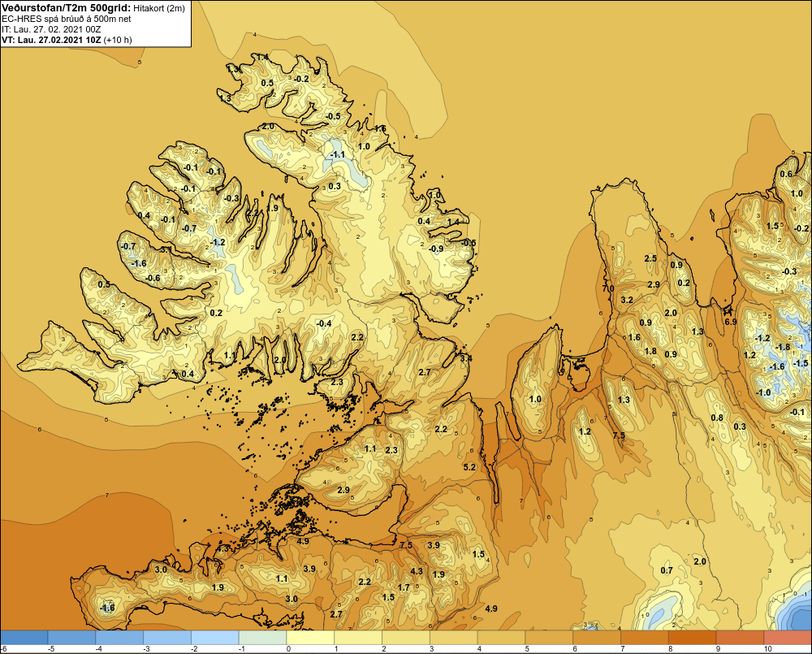812x654 pixels.
Task: Pick the legend swatch between 4 and 5
Action: pyautogui.click(x=501, y=637)
